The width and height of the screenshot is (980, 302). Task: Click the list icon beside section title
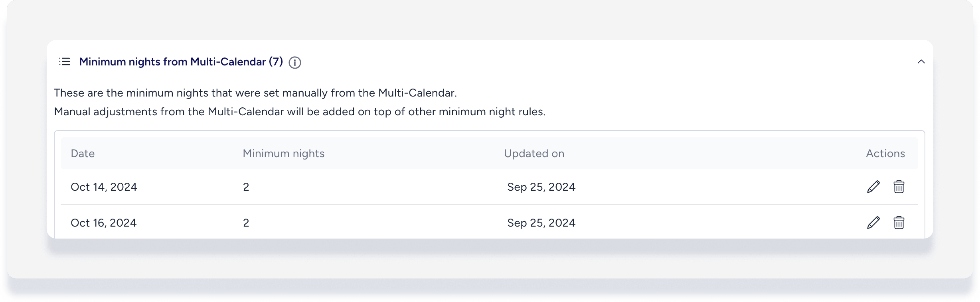(65, 62)
